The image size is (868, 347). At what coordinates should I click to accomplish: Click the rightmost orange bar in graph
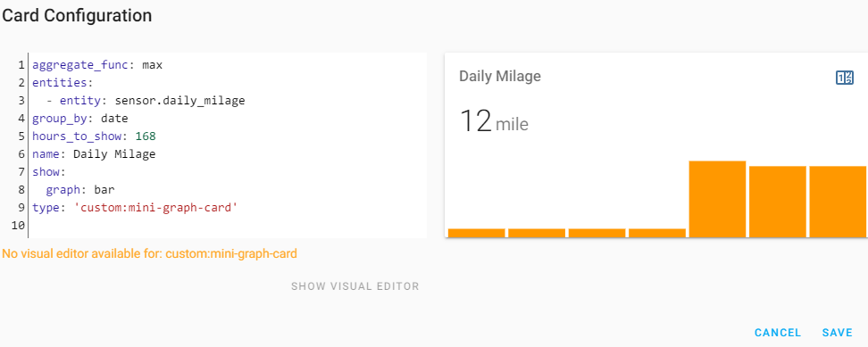pos(839,202)
